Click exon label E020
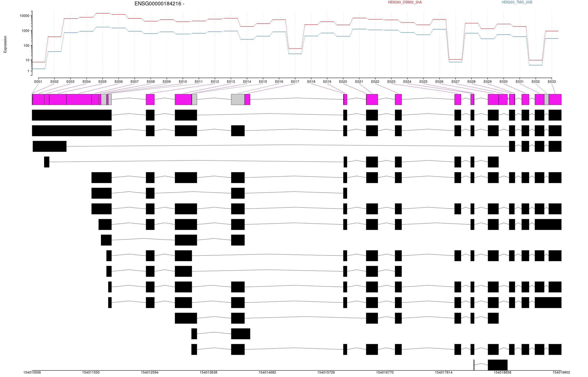The width and height of the screenshot is (588, 377). pos(343,82)
